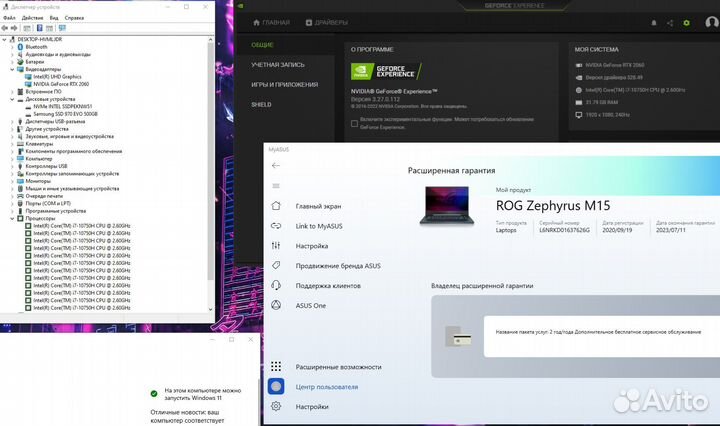
Task: Open Поддержка клиентов headset icon
Action: (x=276, y=285)
